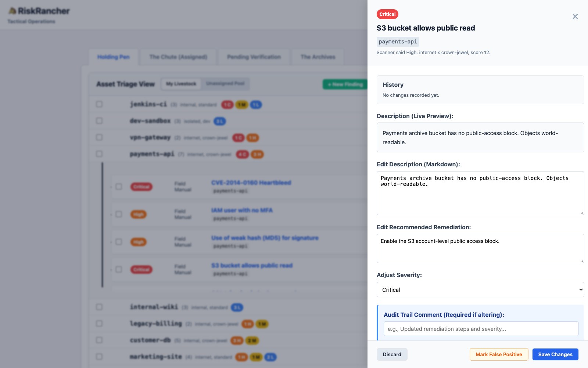Viewport: 588px width, 368px height.
Task: Switch to The Archives tab
Action: click(318, 57)
